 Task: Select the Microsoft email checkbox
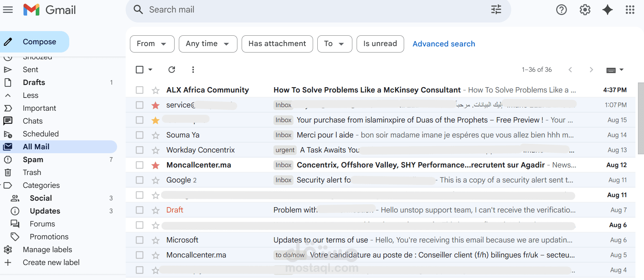pos(140,240)
